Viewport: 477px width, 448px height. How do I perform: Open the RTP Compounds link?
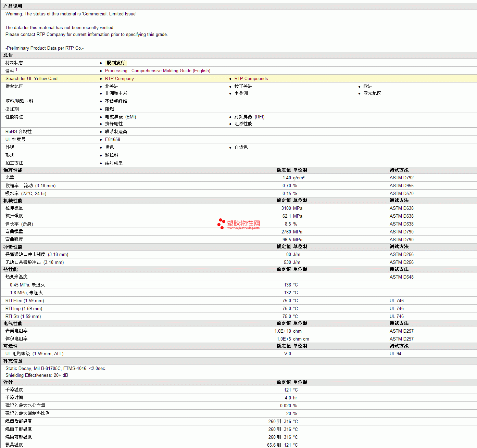pyautogui.click(x=251, y=79)
